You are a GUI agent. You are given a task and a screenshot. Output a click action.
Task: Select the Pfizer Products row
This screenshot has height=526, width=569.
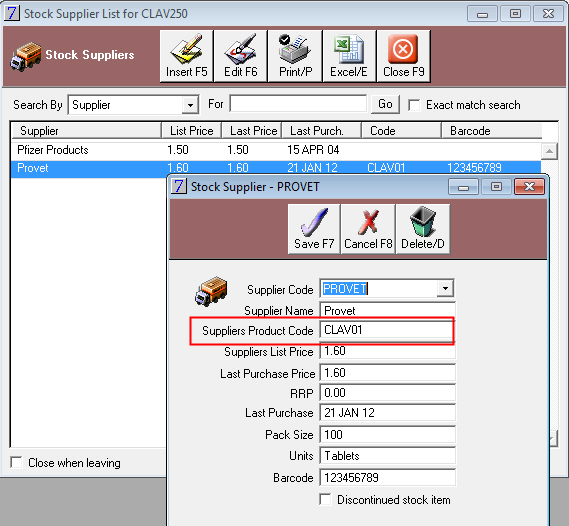(276, 150)
